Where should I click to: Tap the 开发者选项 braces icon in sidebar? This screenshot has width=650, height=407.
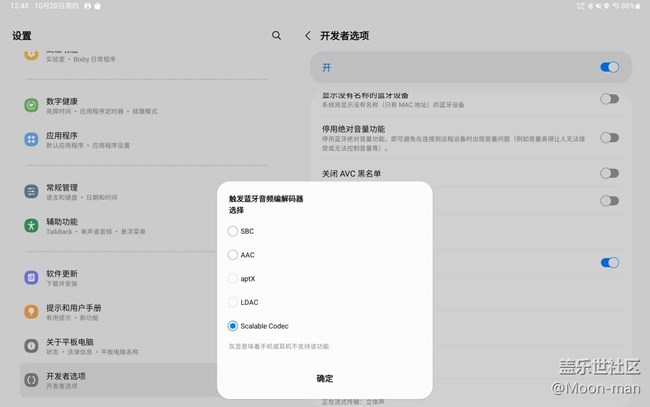point(31,380)
